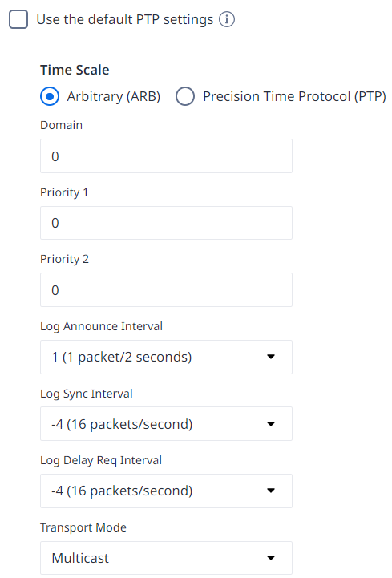Select the Priority 2 text box
This screenshot has height=578, width=392.
pyautogui.click(x=166, y=289)
